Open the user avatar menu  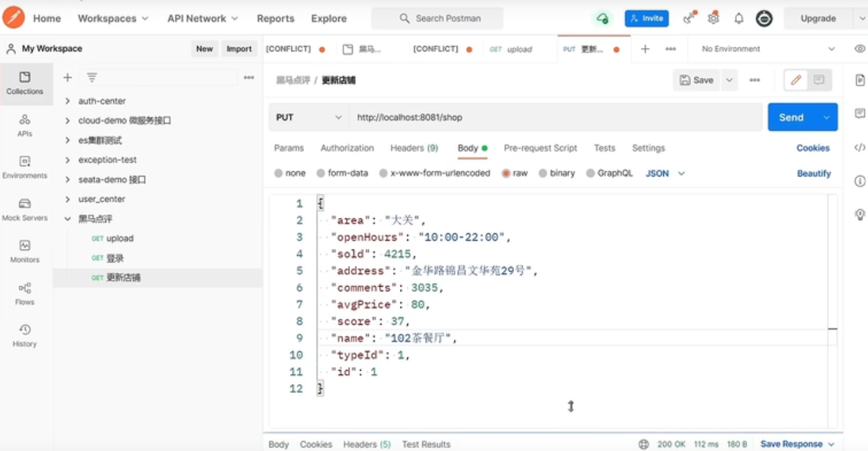[764, 18]
